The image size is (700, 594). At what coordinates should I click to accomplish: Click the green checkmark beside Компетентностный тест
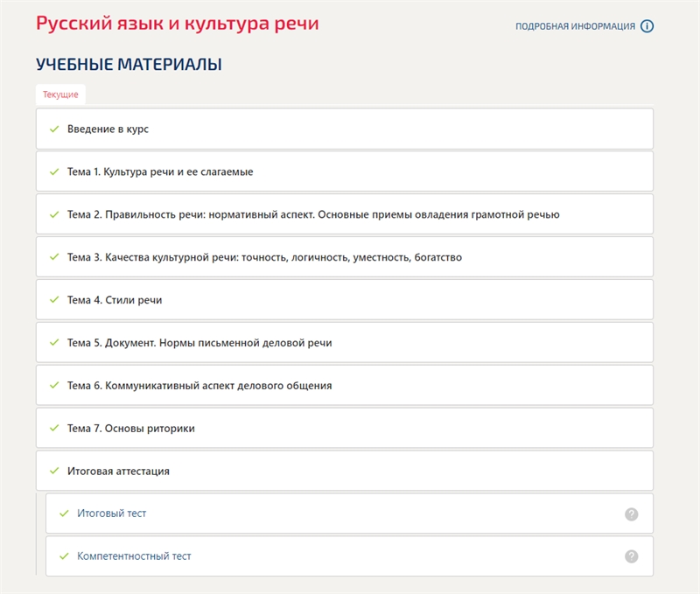coord(64,556)
